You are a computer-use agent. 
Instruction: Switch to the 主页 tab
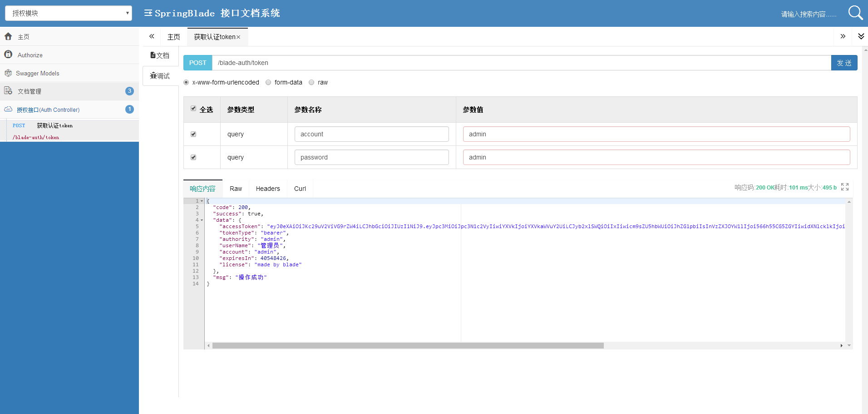(174, 36)
